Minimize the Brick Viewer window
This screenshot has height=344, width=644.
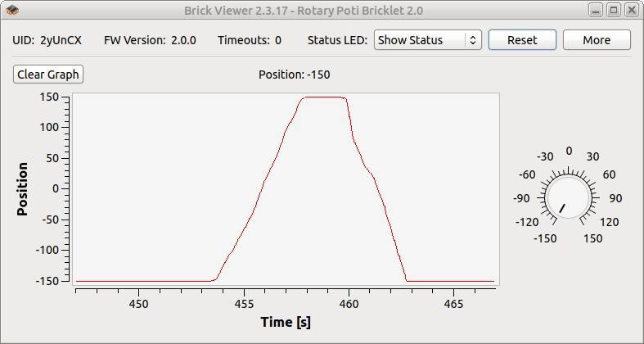tap(596, 11)
